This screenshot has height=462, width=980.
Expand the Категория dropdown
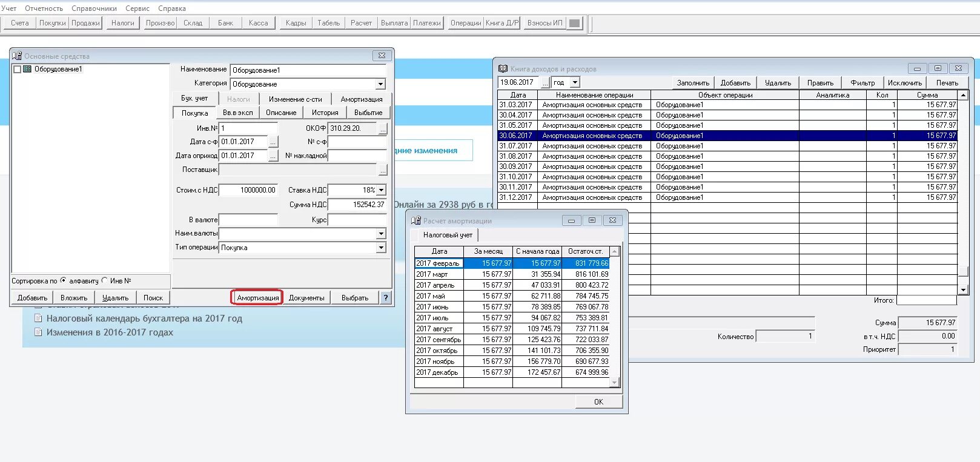(x=380, y=84)
